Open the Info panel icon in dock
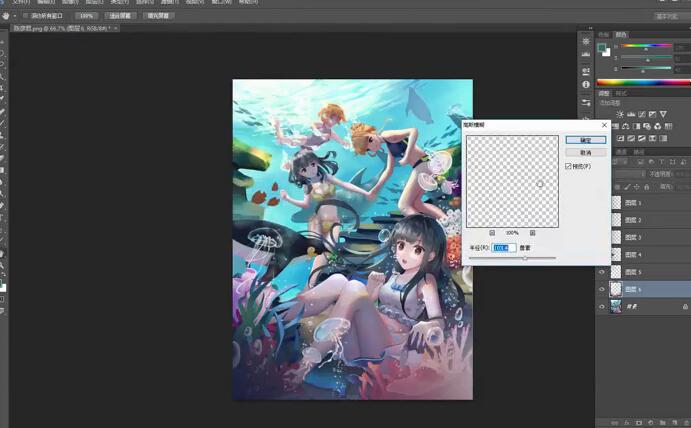 (586, 84)
